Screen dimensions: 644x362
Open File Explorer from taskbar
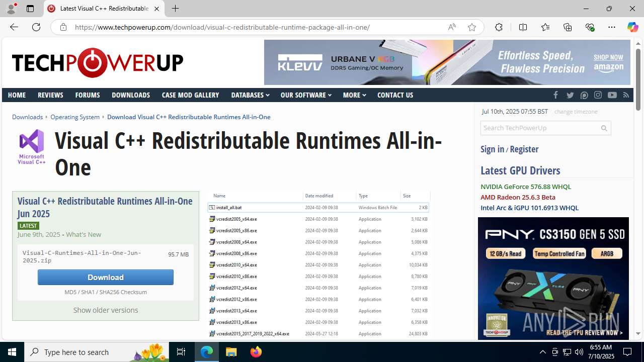click(x=231, y=352)
